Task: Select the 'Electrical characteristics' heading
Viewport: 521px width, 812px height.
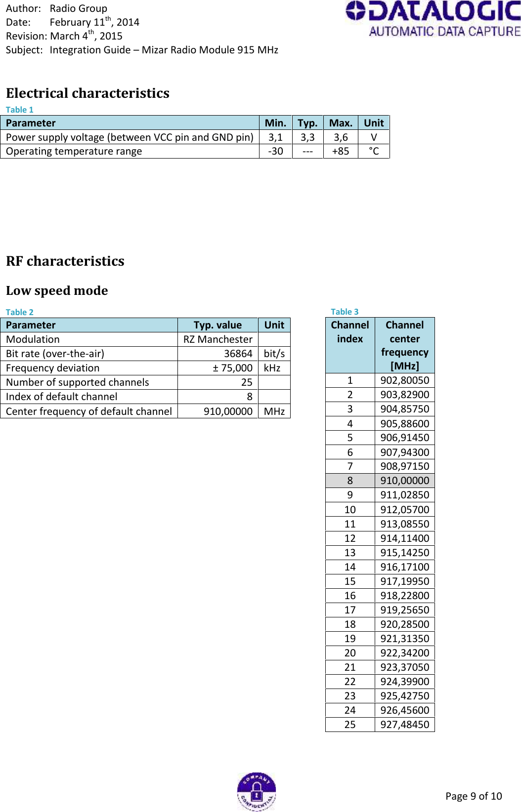Action: coord(87,93)
